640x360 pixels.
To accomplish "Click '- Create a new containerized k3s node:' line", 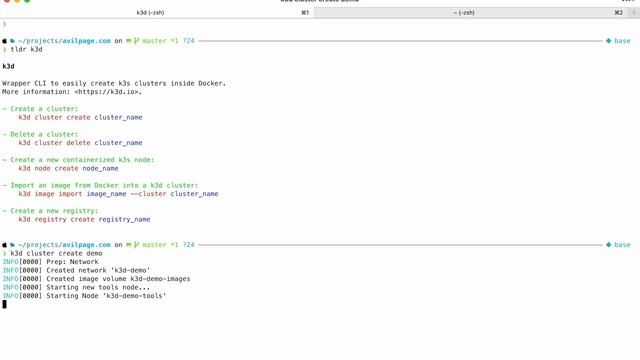I will (x=78, y=160).
